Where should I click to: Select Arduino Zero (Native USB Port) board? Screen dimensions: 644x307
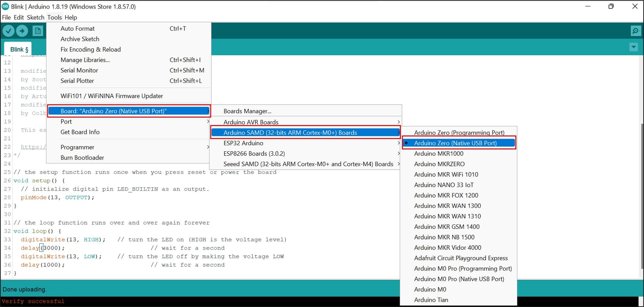pos(455,143)
